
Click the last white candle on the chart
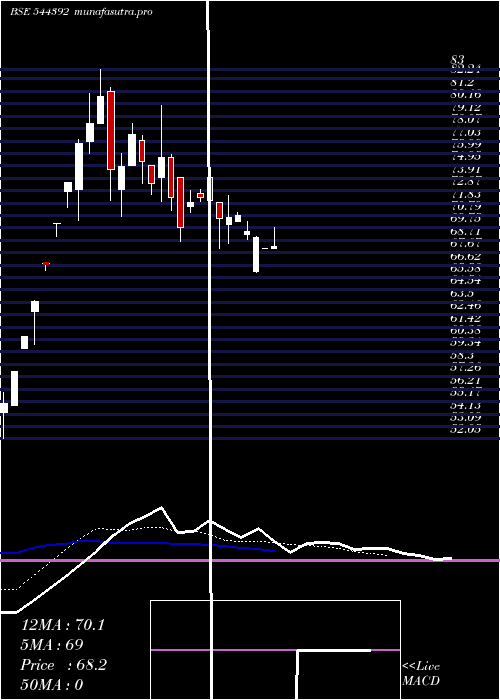(274, 246)
